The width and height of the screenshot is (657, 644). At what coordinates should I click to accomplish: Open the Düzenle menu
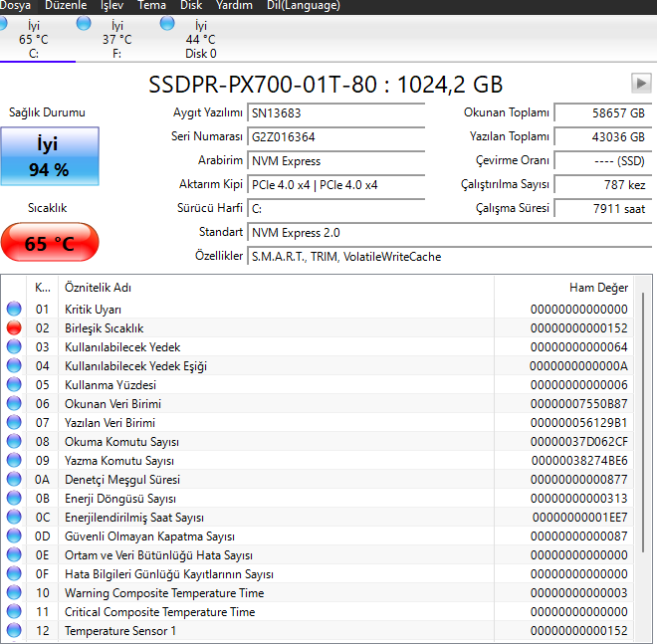[x=66, y=5]
